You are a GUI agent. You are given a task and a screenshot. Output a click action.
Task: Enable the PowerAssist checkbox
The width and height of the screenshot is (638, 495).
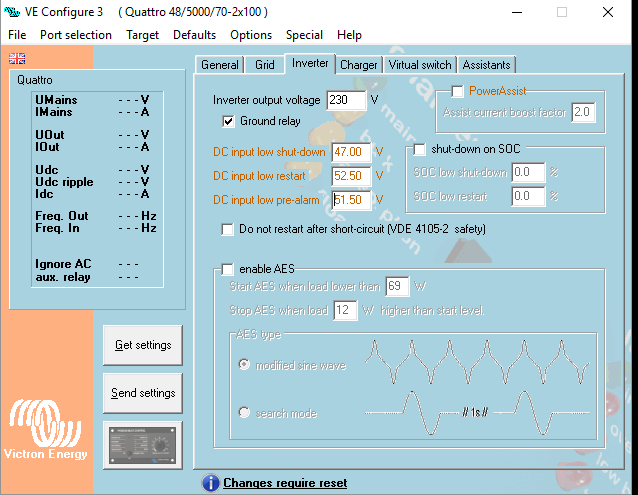(457, 92)
